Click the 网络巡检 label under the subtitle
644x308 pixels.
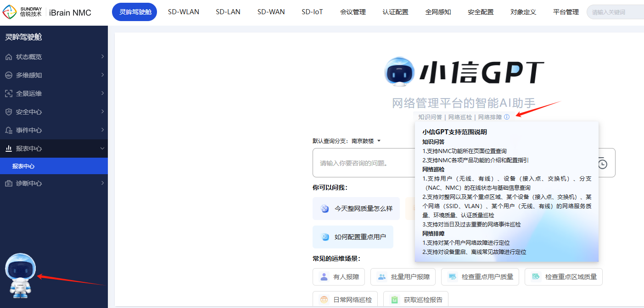(460, 117)
